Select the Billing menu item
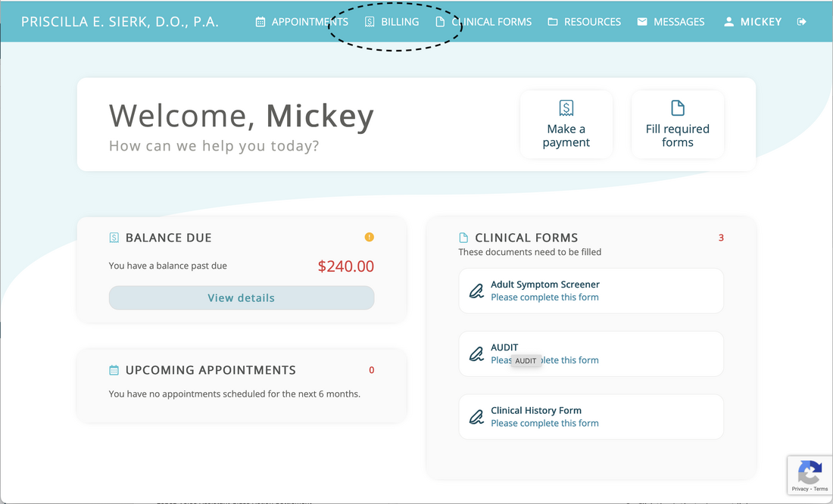 coord(392,21)
